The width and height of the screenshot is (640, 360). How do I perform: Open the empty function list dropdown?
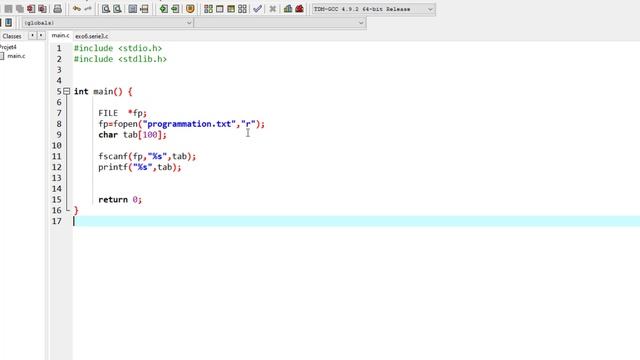280,23
